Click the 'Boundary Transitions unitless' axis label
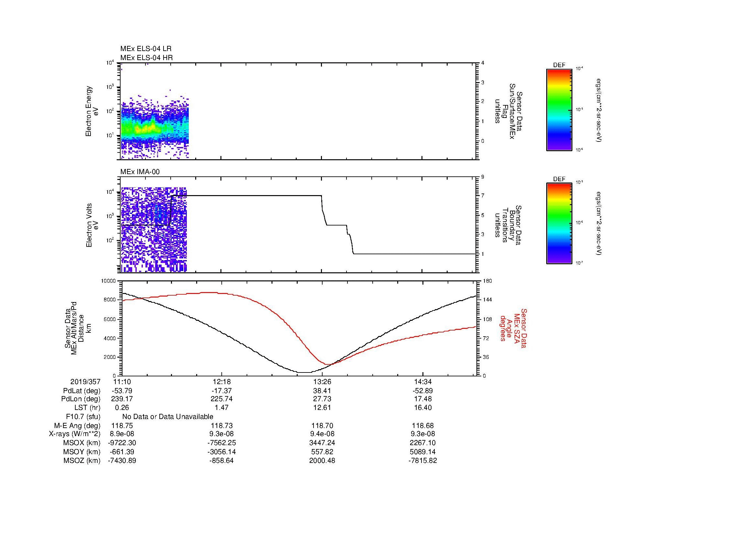 [x=508, y=225]
